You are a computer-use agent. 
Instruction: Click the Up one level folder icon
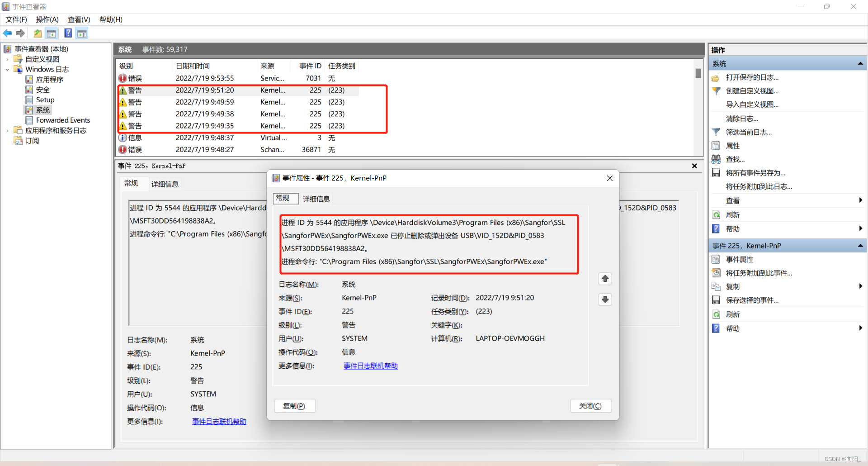(38, 33)
